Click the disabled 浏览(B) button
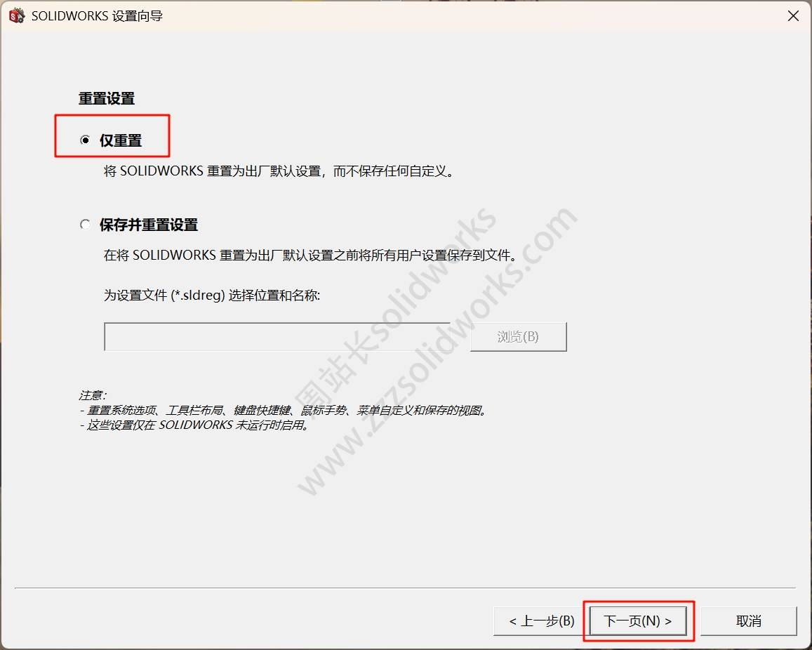 pyautogui.click(x=519, y=337)
